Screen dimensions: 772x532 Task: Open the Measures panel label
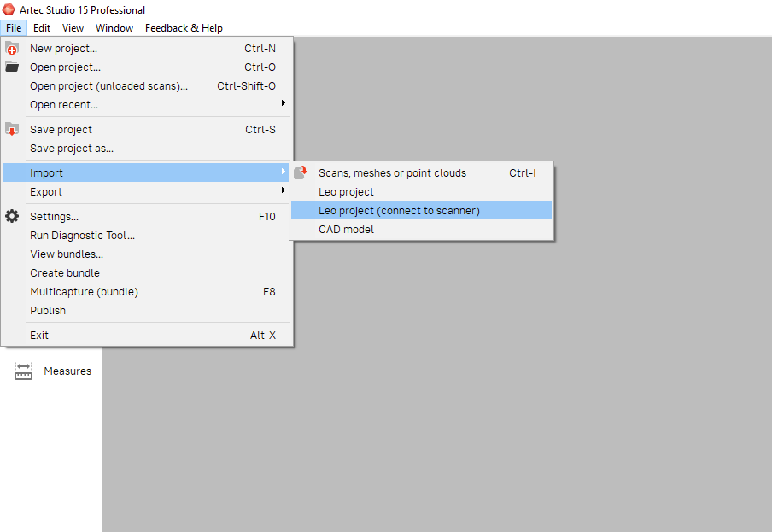tap(67, 371)
